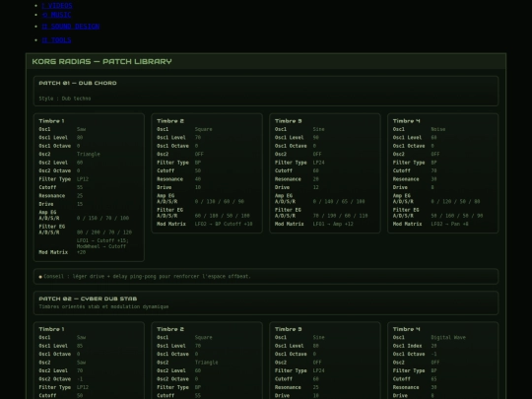Viewport: 532px width, 399px height.
Task: Select Amp EG value '0 / 150 / 70 / 100'
Action: click(x=102, y=218)
